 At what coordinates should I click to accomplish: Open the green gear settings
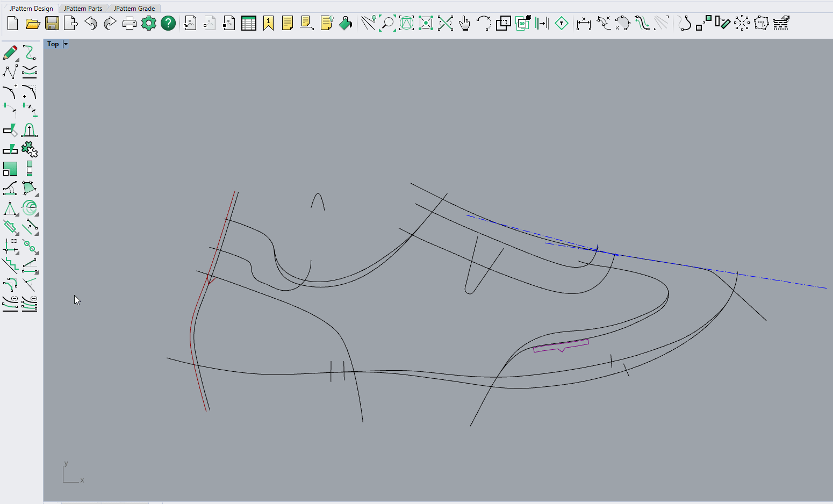pos(148,23)
